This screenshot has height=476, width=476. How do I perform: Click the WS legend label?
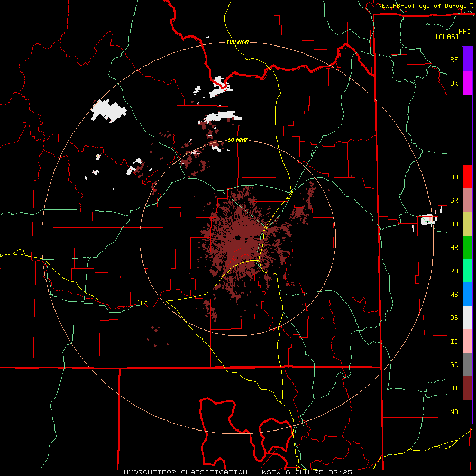point(454,295)
